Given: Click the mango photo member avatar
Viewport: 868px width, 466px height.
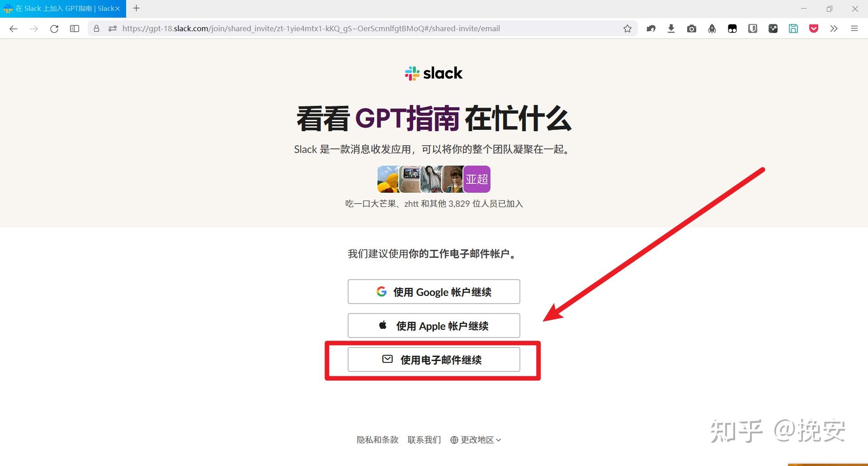Looking at the screenshot, I should point(388,179).
